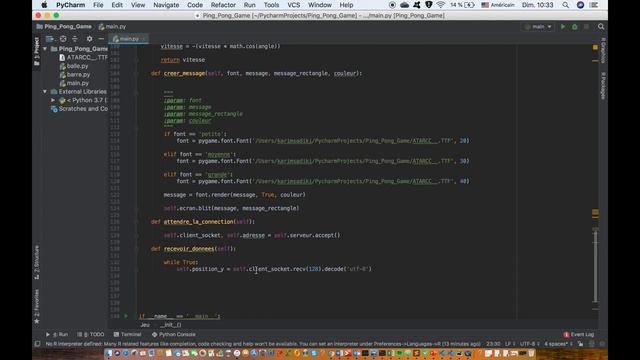Image resolution: width=640 pixels, height=360 pixels.
Task: Click the recevoir_donnees function name in editor
Action: [189, 249]
